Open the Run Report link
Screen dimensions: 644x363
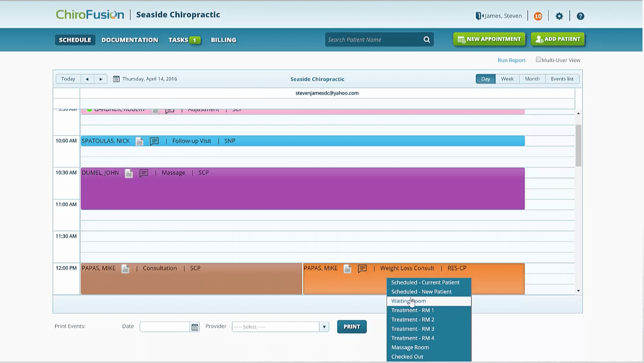tap(511, 60)
